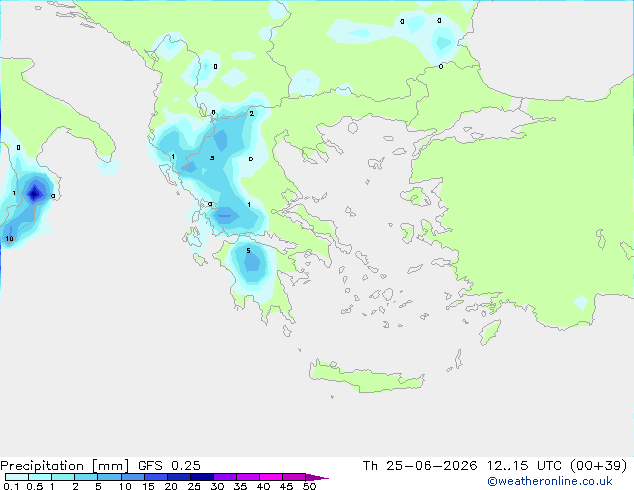Click the 0.5 to 1 mm legend swatch
The width and height of the screenshot is (634, 490).
click(x=40, y=477)
